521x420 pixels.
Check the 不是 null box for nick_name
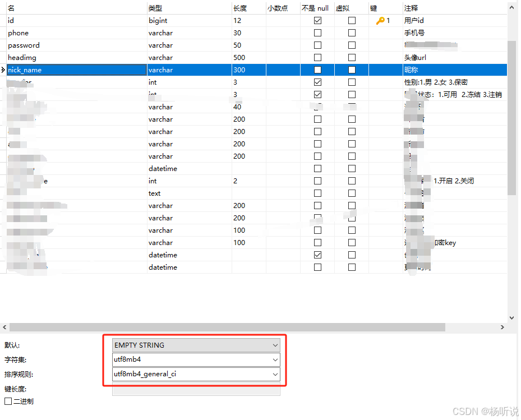[x=317, y=70]
